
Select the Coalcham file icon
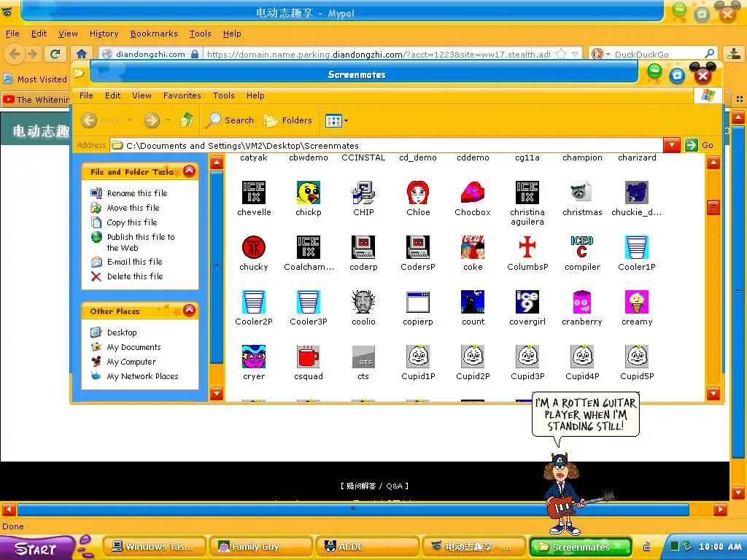(309, 247)
